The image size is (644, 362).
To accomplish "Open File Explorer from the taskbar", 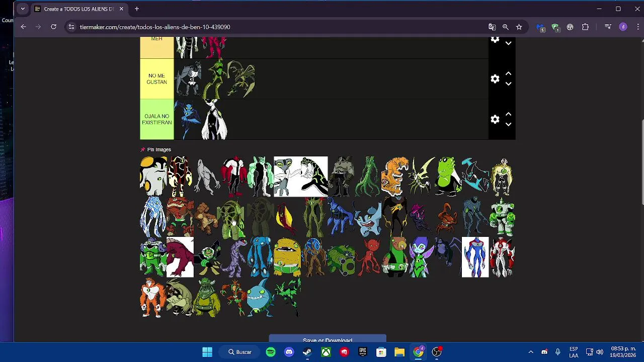I will 399,352.
